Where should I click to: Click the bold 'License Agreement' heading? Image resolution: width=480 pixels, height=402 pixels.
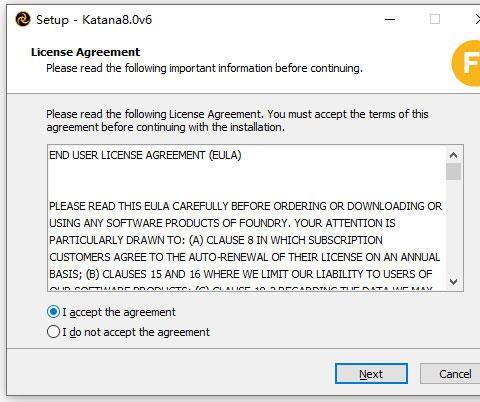(x=86, y=52)
